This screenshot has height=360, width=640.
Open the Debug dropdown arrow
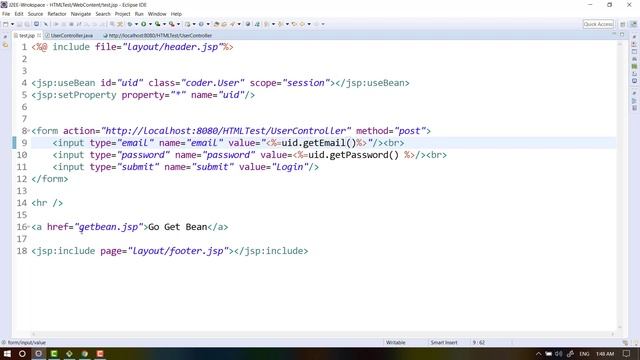click(136, 24)
